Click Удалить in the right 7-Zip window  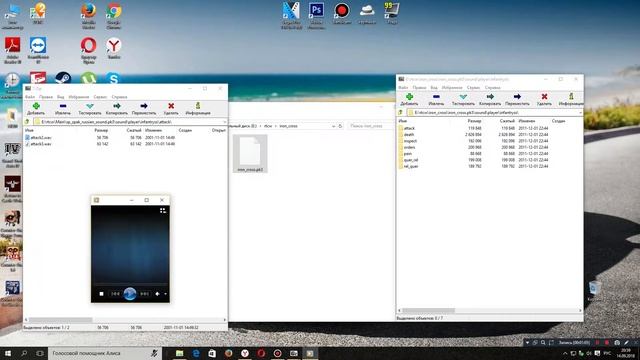pyautogui.click(x=544, y=99)
